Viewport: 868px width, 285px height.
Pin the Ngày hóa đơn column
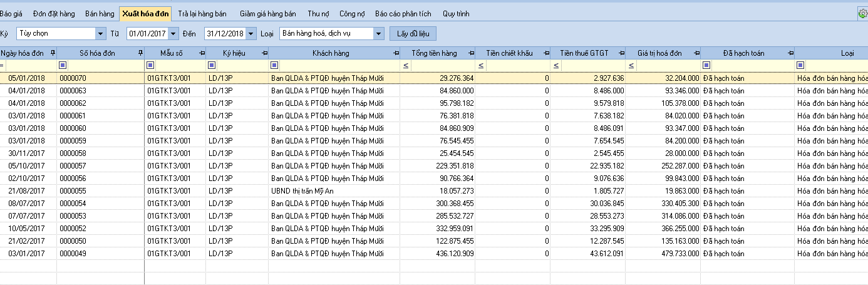pos(53,53)
